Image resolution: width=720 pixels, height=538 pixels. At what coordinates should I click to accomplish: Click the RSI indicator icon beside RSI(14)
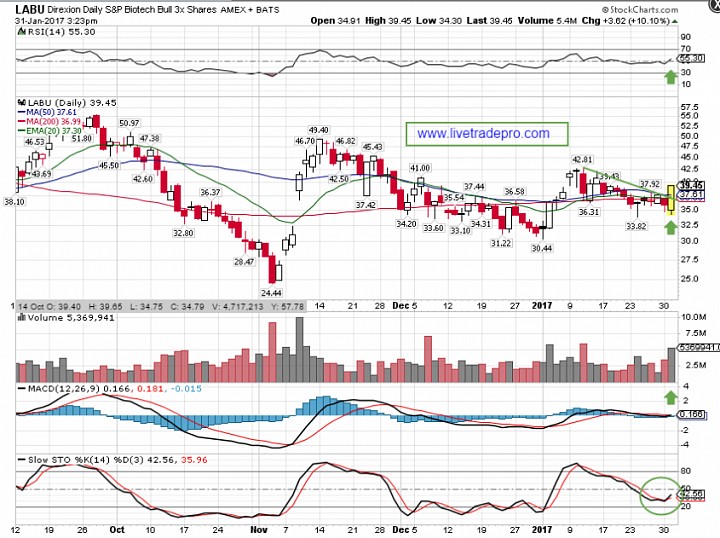pyautogui.click(x=22, y=32)
